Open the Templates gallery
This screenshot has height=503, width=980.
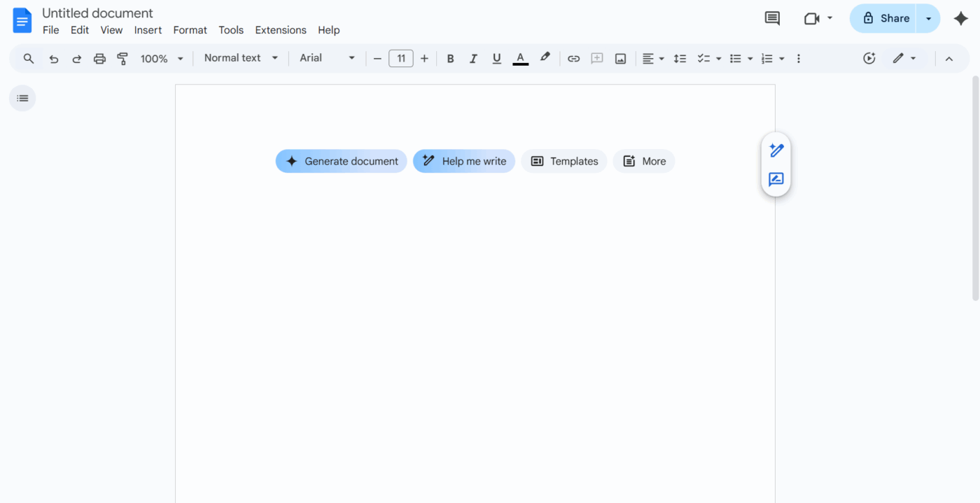563,161
